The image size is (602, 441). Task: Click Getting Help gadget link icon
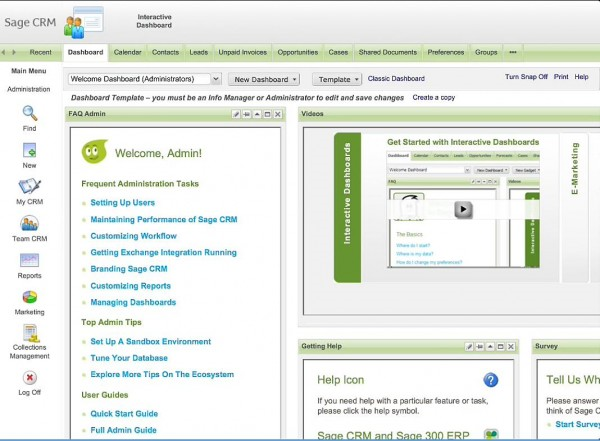tap(480, 347)
